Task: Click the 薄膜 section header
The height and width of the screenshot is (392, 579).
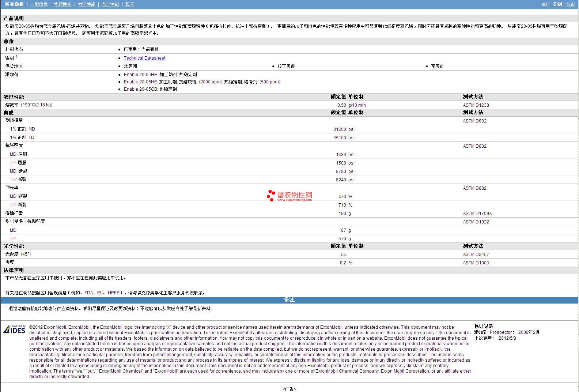Action: pos(8,113)
